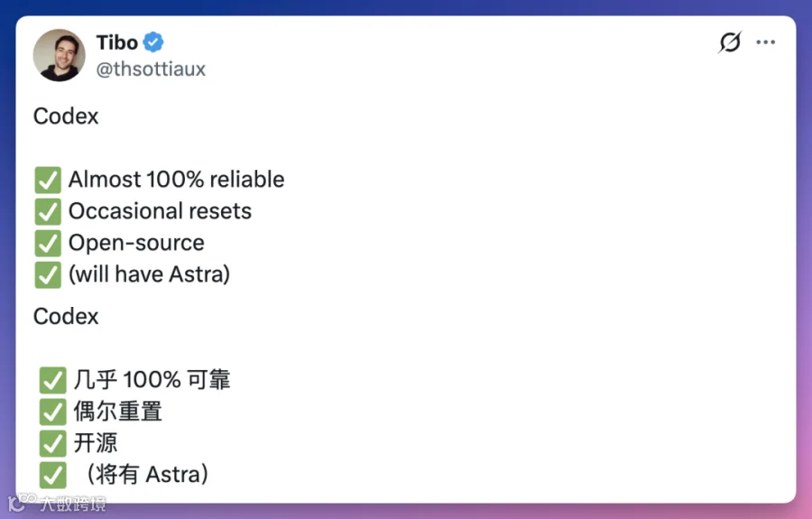
Task: Click the first Codex heading text
Action: point(66,116)
